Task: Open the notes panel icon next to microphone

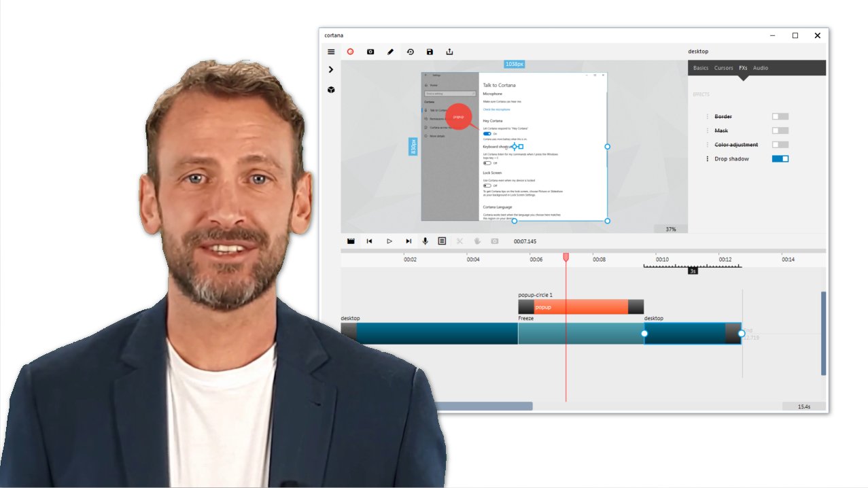Action: coord(442,241)
